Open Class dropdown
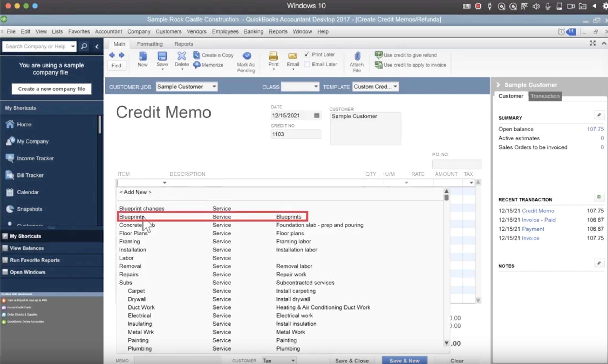 316,87
